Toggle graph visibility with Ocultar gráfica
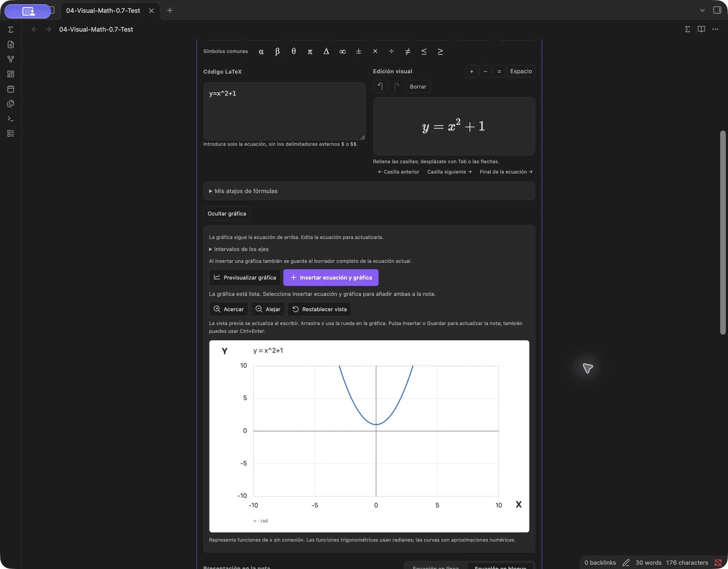728x569 pixels. [227, 213]
